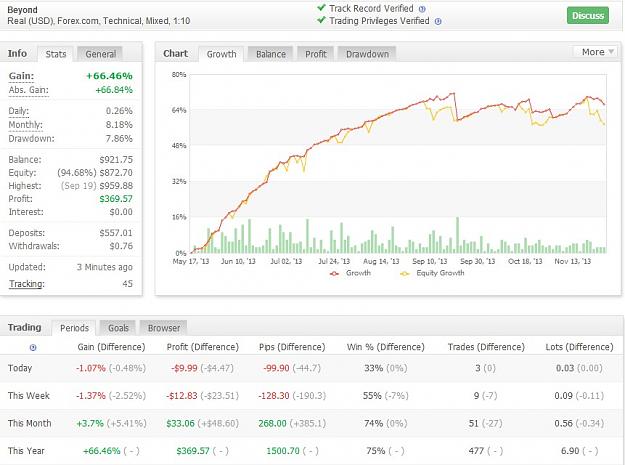Click the info icon next to Trading Privileges Verified

(x=438, y=22)
